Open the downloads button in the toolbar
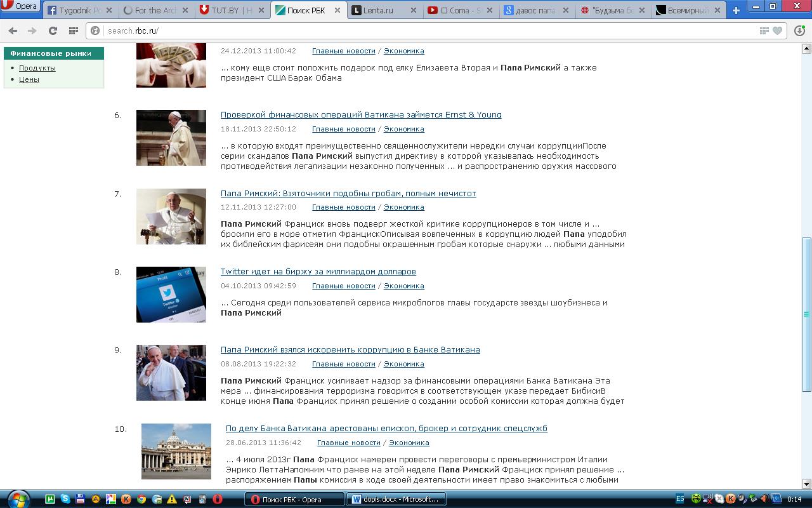Screen dimensions: 812x508 [799, 31]
